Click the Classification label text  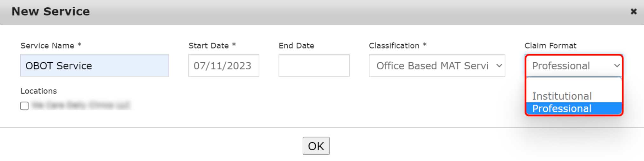[394, 46]
